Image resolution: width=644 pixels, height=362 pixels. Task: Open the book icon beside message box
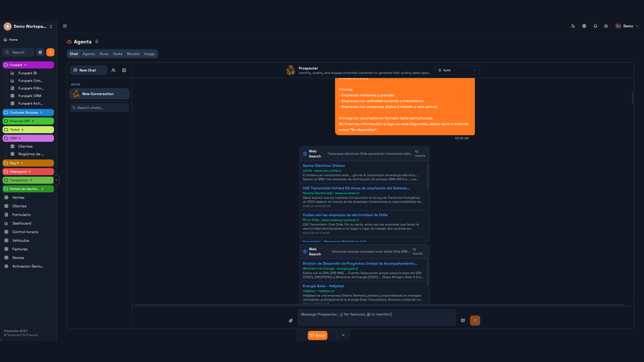click(463, 321)
